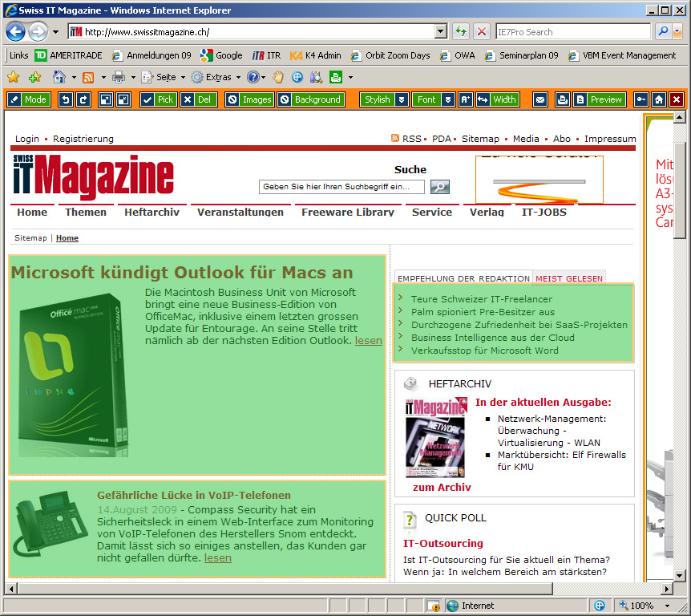
Task: Open the Login link
Action: (x=27, y=139)
